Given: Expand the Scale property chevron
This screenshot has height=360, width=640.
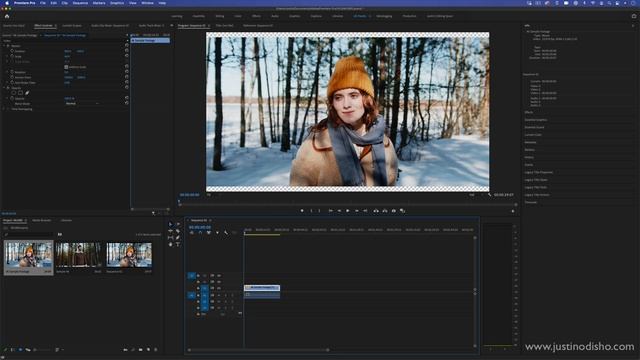Looking at the screenshot, I should point(7,57).
